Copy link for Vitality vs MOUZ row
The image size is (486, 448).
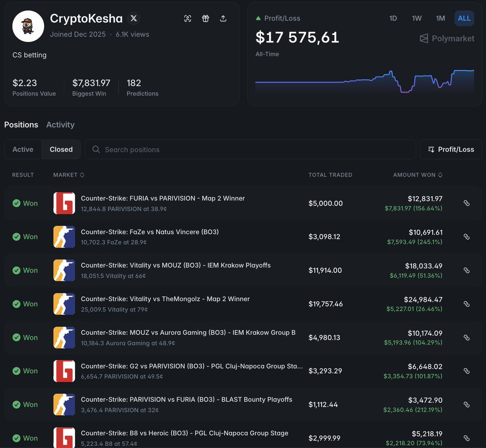pyautogui.click(x=467, y=270)
